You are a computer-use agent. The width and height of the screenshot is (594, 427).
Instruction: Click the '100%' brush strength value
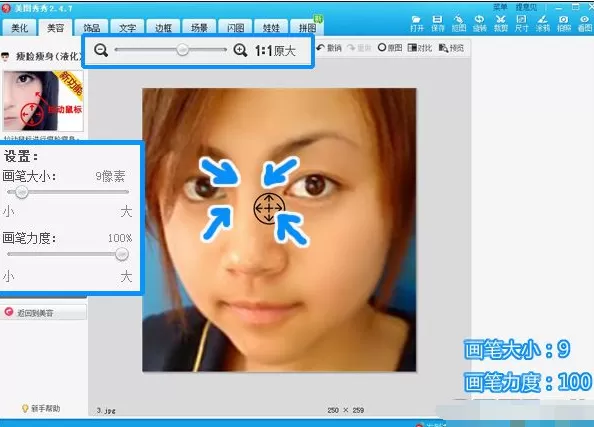click(120, 238)
